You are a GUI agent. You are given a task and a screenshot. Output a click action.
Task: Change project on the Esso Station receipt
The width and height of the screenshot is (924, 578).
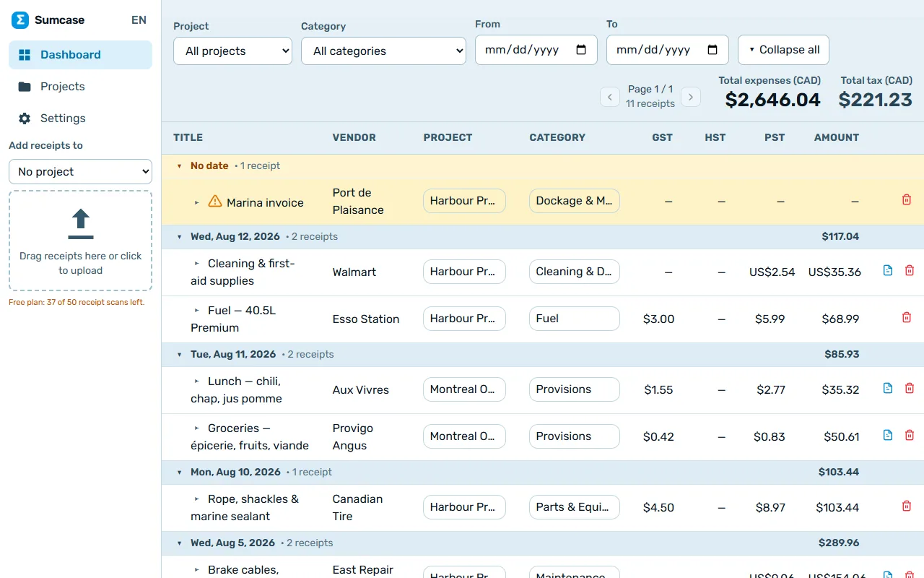(x=464, y=319)
